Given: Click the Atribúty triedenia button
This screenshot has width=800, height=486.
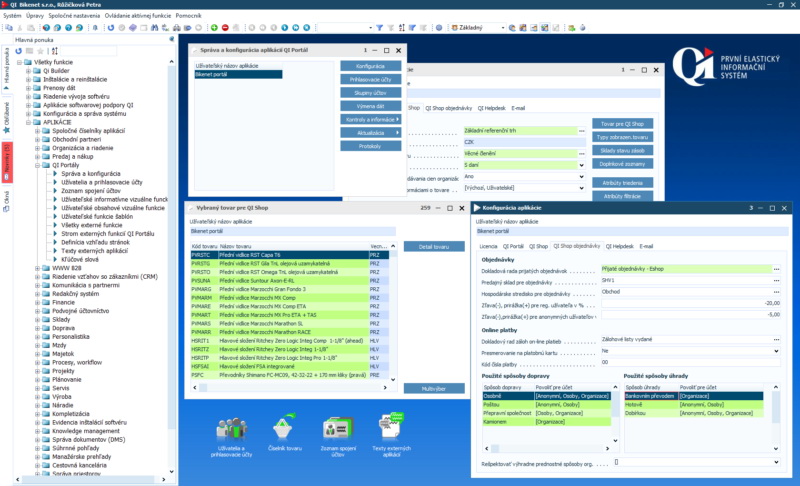Looking at the screenshot, I should tap(622, 183).
